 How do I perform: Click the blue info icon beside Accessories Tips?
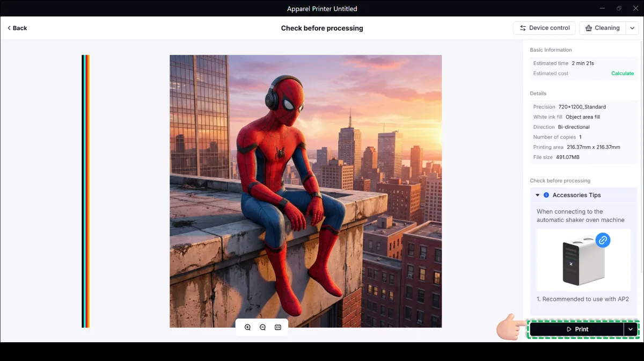546,195
